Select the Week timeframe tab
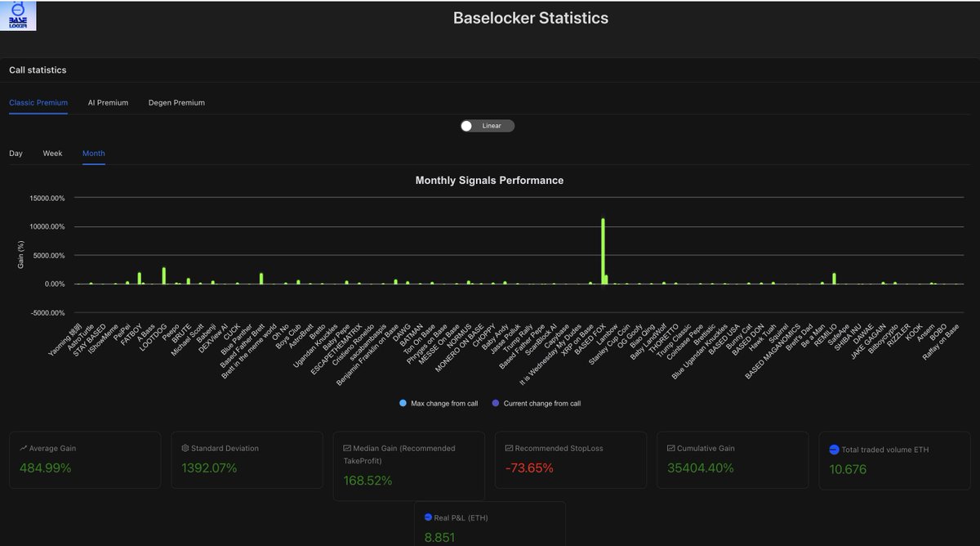 pos(52,154)
